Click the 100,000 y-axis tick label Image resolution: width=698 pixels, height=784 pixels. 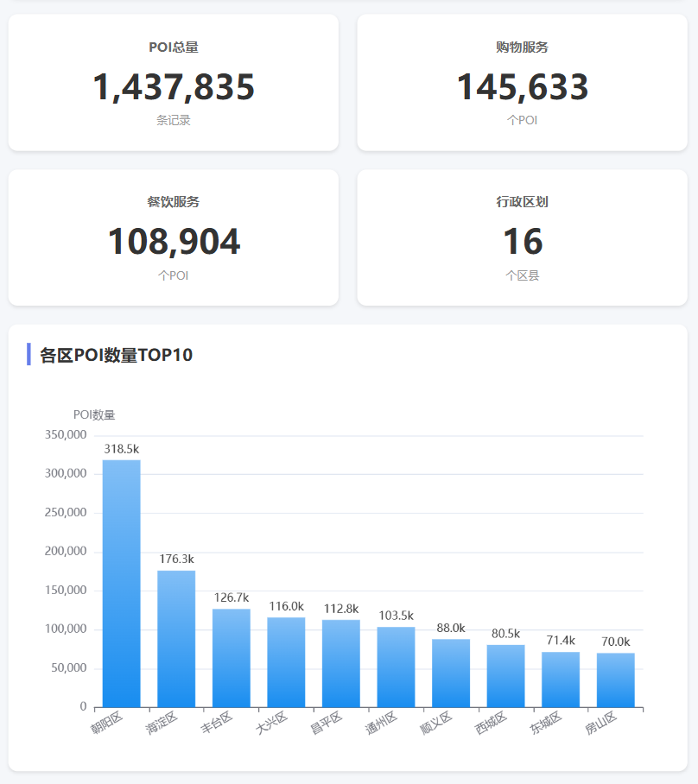(x=66, y=629)
